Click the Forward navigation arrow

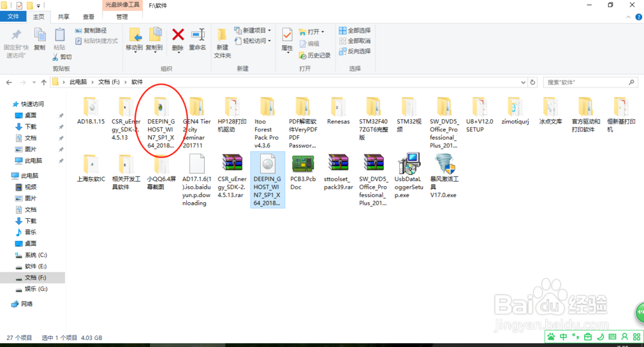click(23, 82)
